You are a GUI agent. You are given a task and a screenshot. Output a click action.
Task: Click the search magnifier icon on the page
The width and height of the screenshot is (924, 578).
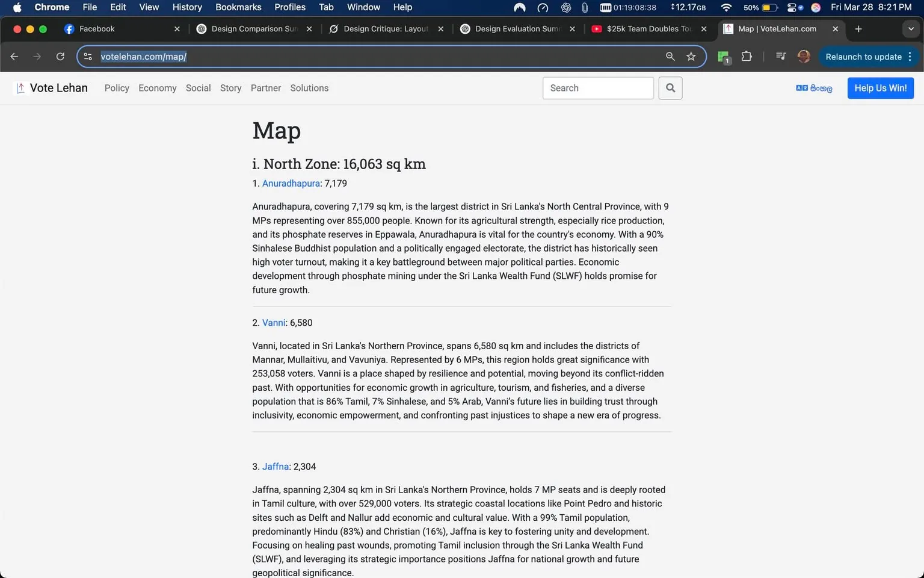(x=670, y=88)
